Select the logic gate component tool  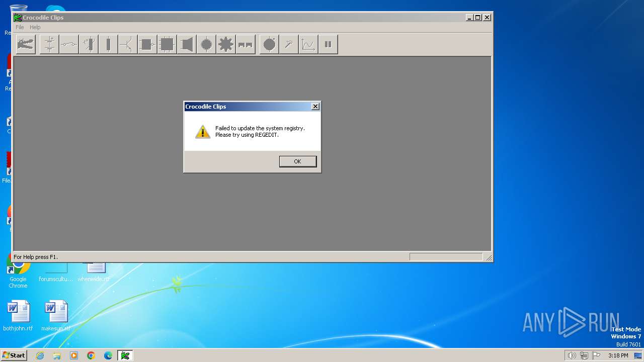coord(147,44)
